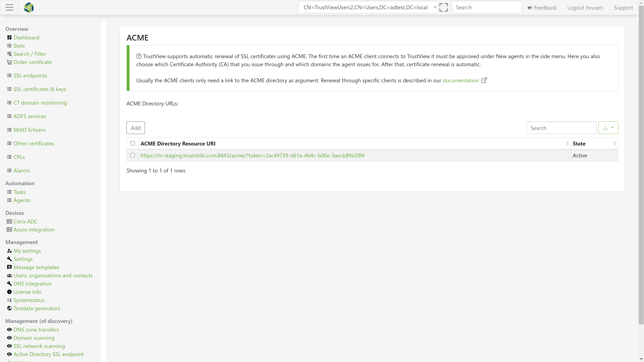Viewport: 644px width, 362px height.
Task: Open Agents under Automation
Action: [21, 200]
